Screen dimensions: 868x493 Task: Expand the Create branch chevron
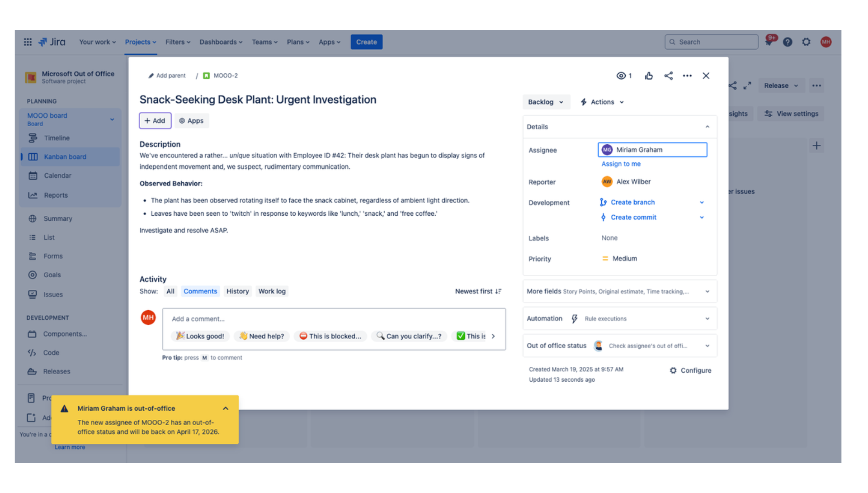coord(702,202)
